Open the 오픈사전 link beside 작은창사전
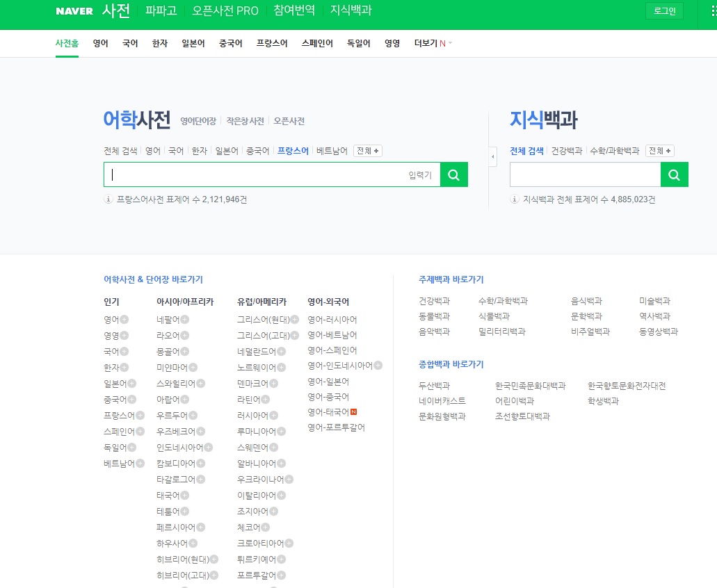 click(x=289, y=121)
